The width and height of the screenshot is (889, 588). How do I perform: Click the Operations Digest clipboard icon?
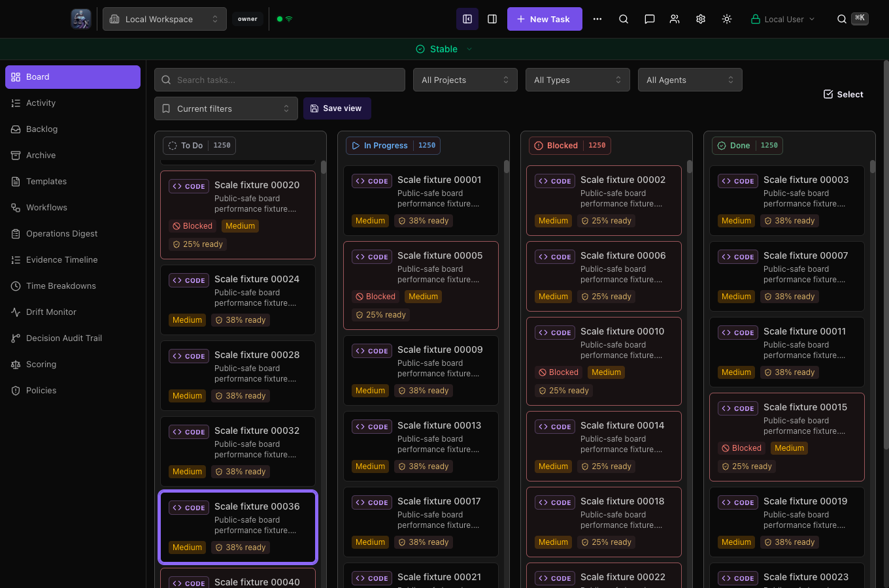[x=16, y=234]
